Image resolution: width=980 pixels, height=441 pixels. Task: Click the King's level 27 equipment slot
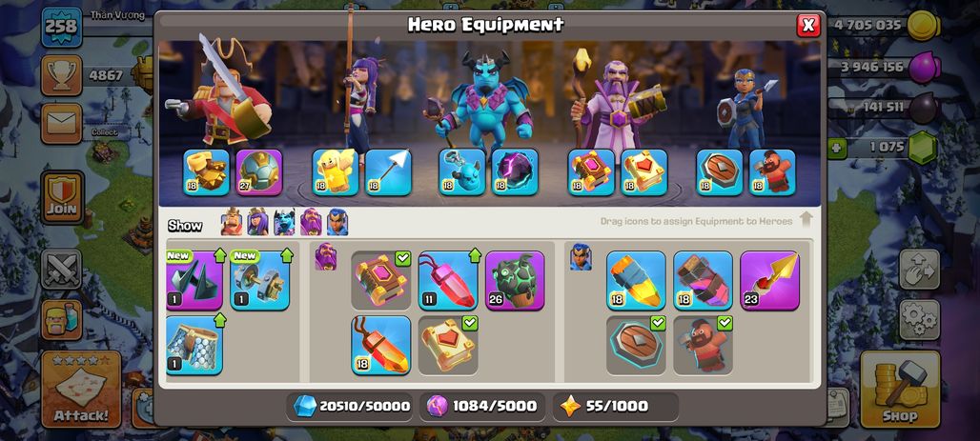coord(259,172)
